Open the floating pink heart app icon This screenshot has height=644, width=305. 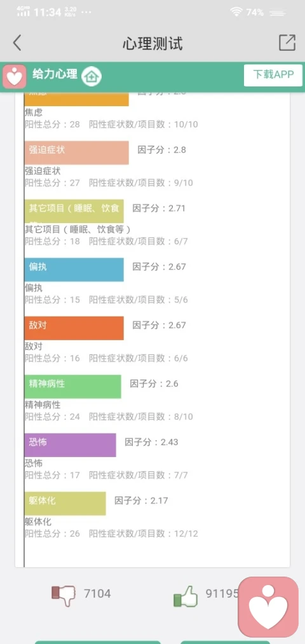coord(268,606)
